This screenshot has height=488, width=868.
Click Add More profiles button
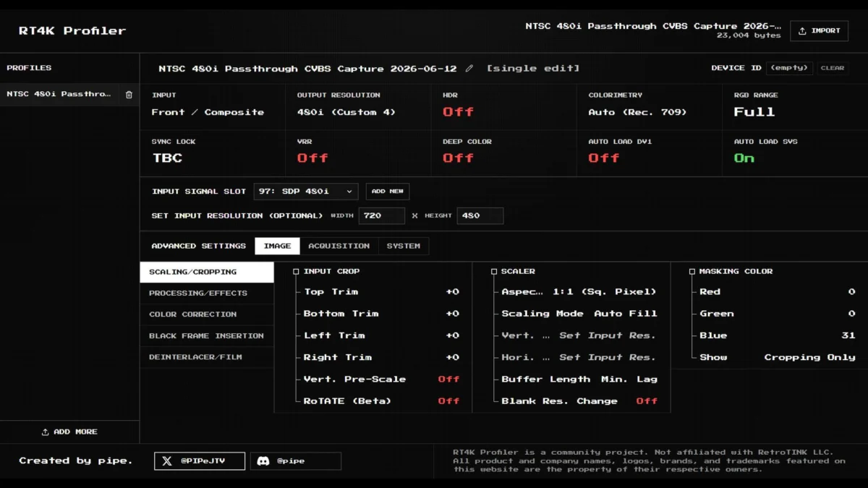pyautogui.click(x=69, y=432)
